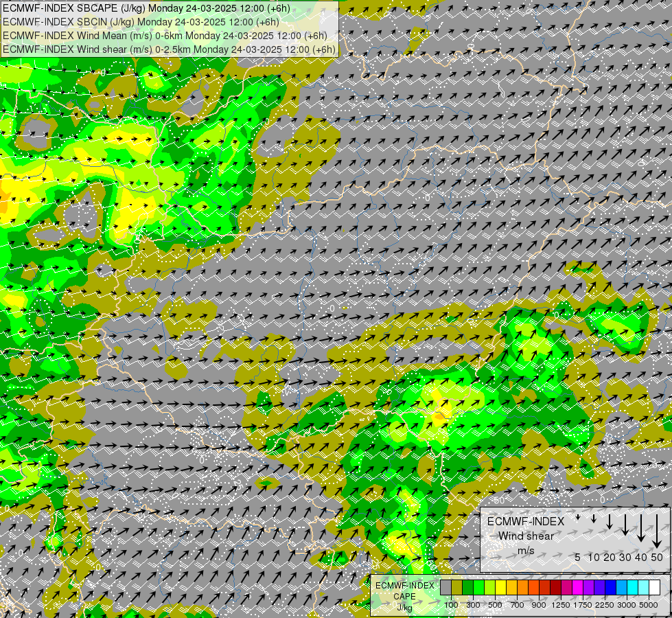Click the '50' value under wind shear arrows
This screenshot has width=672, height=618.
(657, 557)
